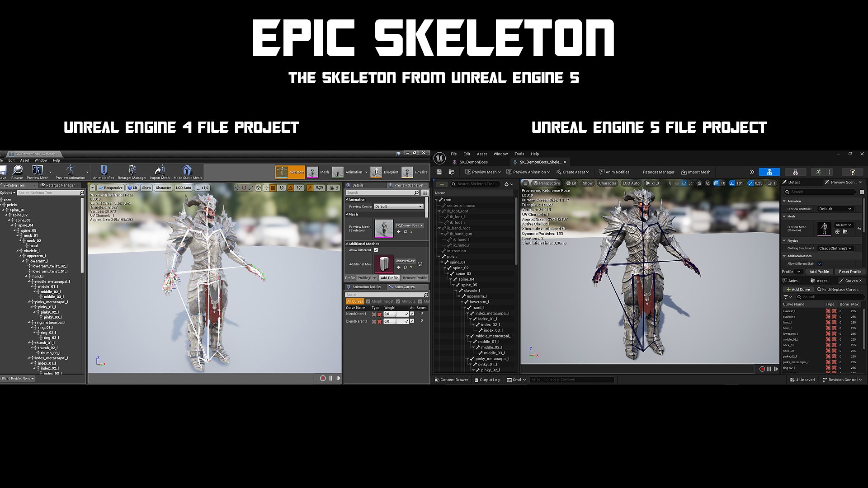Open the Options dropdown in UE4 skeleton tree
Screen dimensions: 868x488
pyautogui.click(x=8, y=192)
